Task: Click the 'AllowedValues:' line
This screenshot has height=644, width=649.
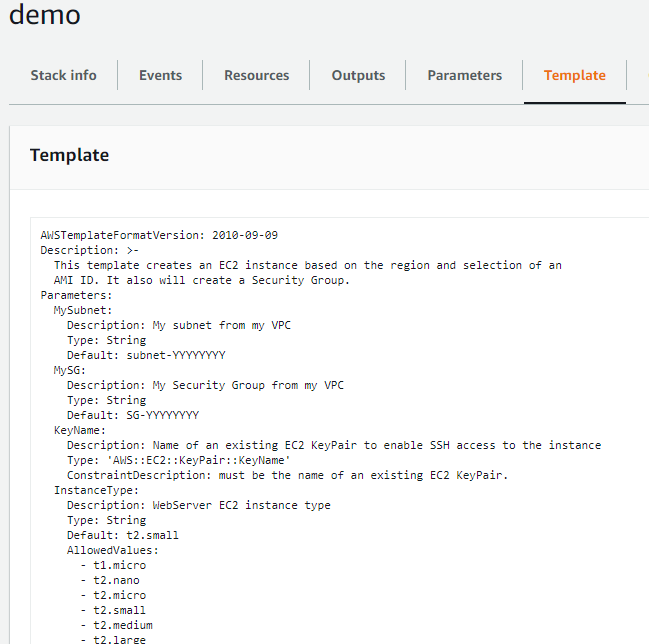Action: point(113,550)
